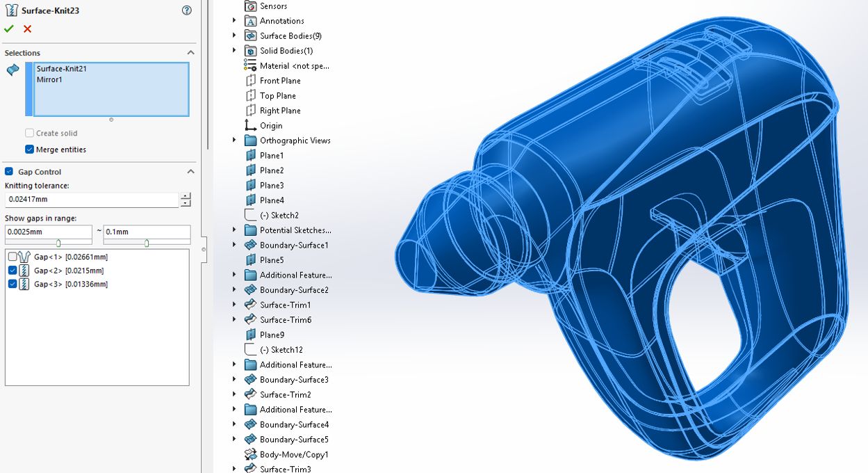Select Mirror1 in the selections list

click(49, 79)
